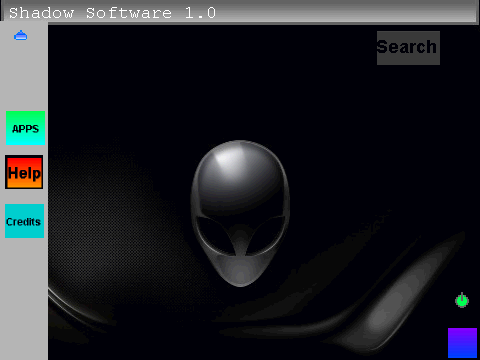Viewport: 480px width, 360px height.
Task: Show the Credits page
Action: point(24,221)
